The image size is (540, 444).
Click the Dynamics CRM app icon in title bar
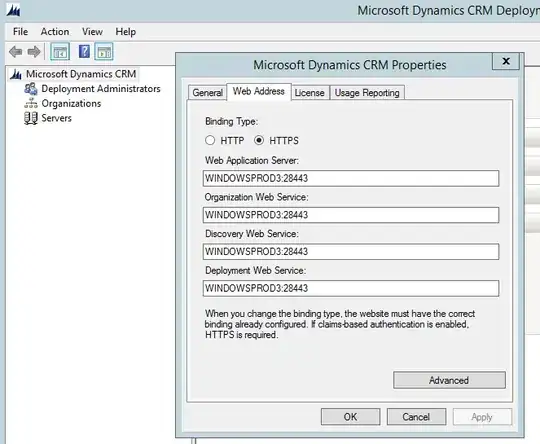coord(13,10)
